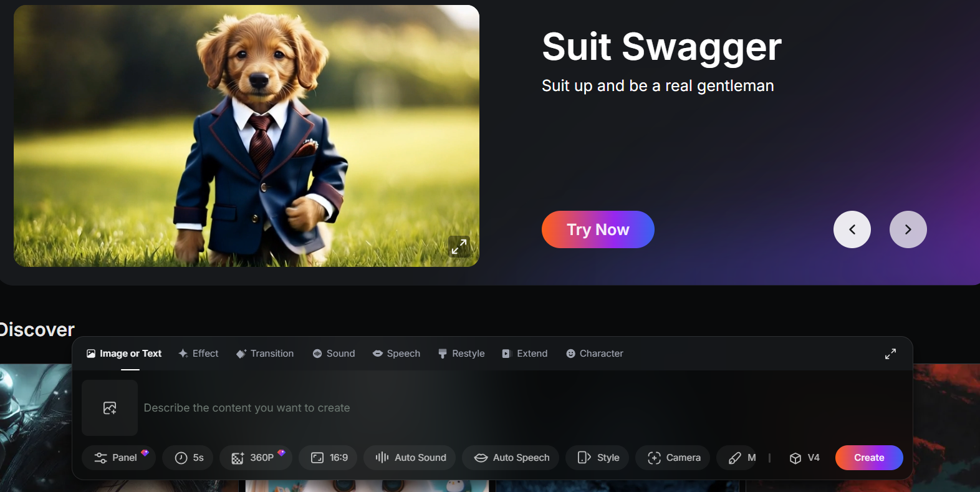Open the Camera movement options

(x=673, y=458)
